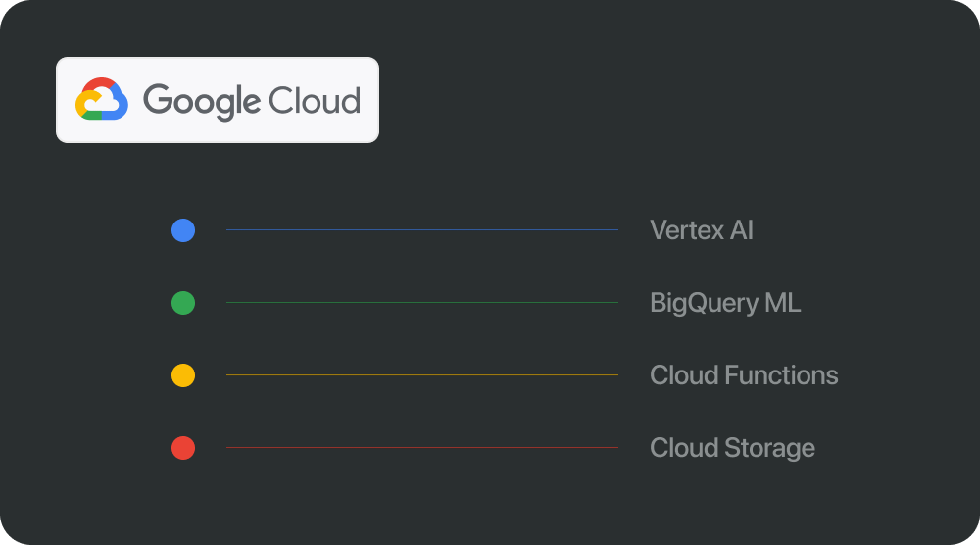Click the orange line toward Cloud Functions
Image resolution: width=980 pixels, height=545 pixels.
(421, 375)
